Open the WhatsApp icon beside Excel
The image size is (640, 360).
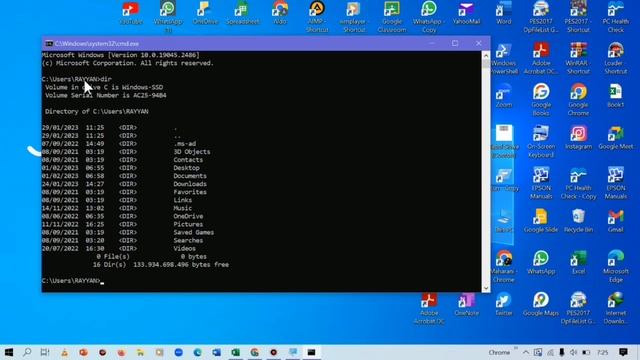[x=541, y=263]
